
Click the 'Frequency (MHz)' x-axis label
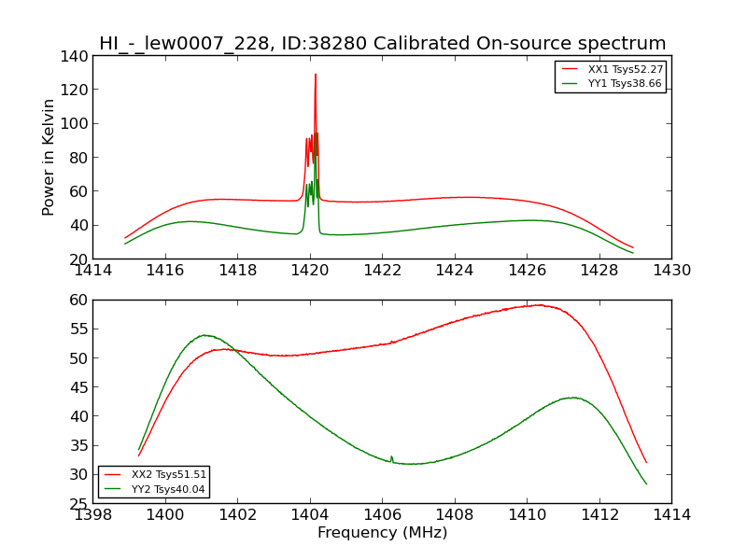pos(383,532)
